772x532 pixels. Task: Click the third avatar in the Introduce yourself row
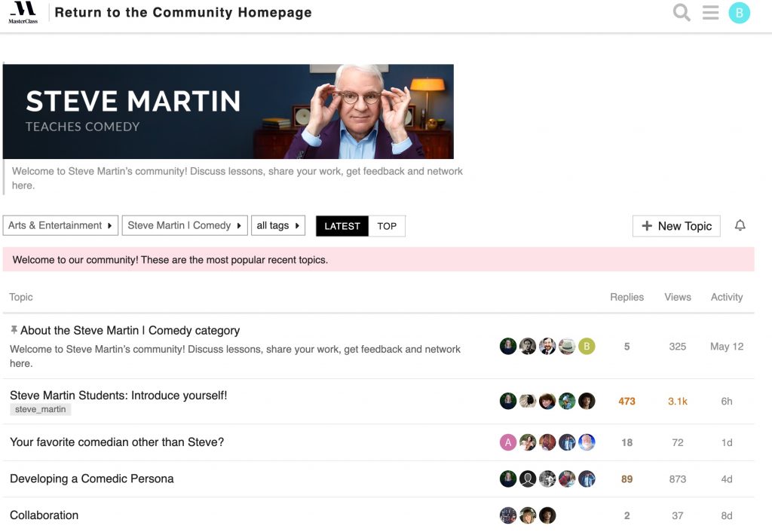click(547, 401)
